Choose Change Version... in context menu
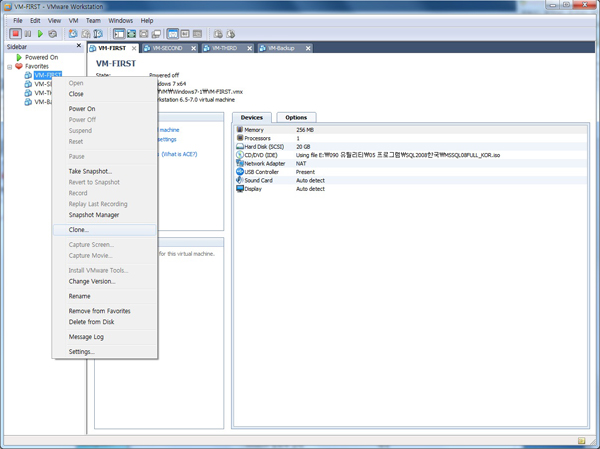Viewport: 600px width, 449px height. tap(104, 281)
